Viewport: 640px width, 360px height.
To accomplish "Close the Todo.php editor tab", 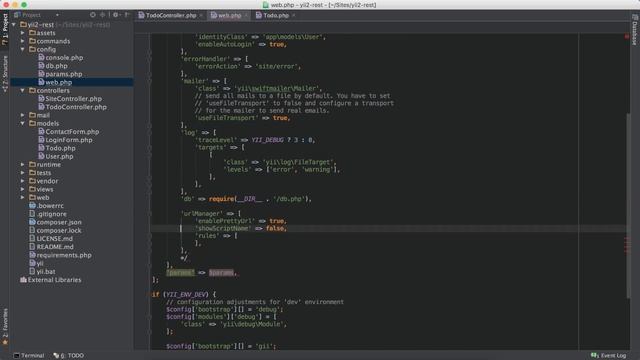I will pyautogui.click(x=293, y=16).
